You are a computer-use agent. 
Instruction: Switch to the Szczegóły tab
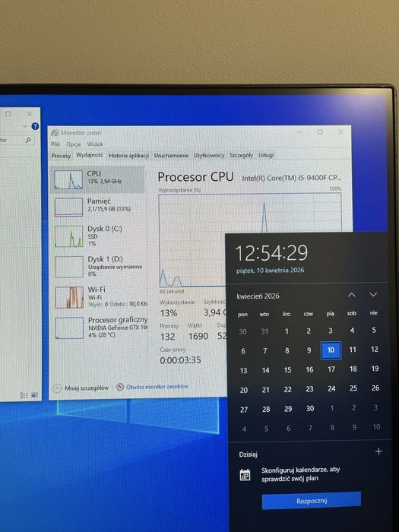click(x=241, y=155)
